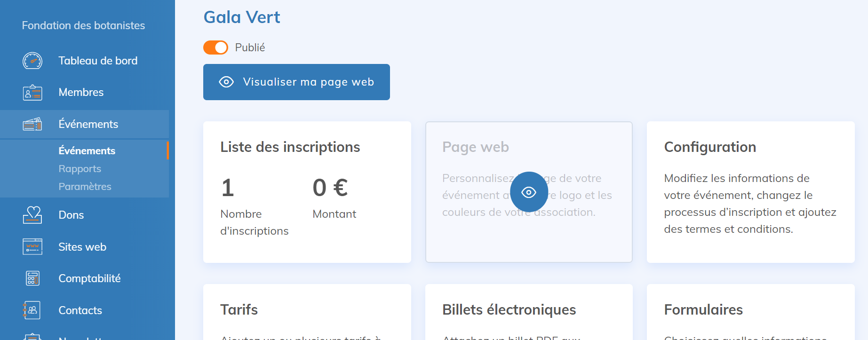The width and height of the screenshot is (868, 340).
Task: Open the Rapports submenu item
Action: point(80,169)
